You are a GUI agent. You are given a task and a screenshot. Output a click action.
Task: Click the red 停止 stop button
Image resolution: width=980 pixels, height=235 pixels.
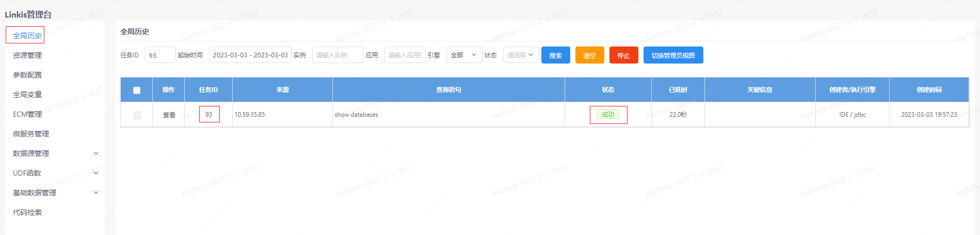(623, 55)
